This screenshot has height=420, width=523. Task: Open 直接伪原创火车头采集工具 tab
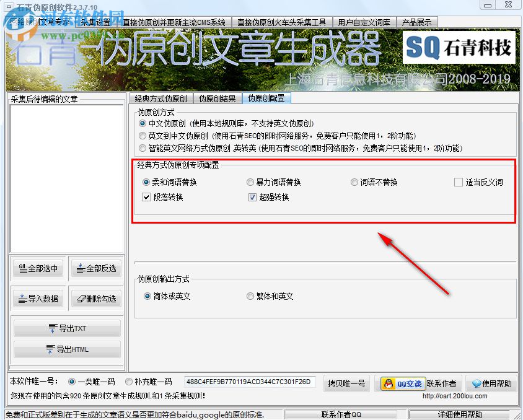coord(282,22)
